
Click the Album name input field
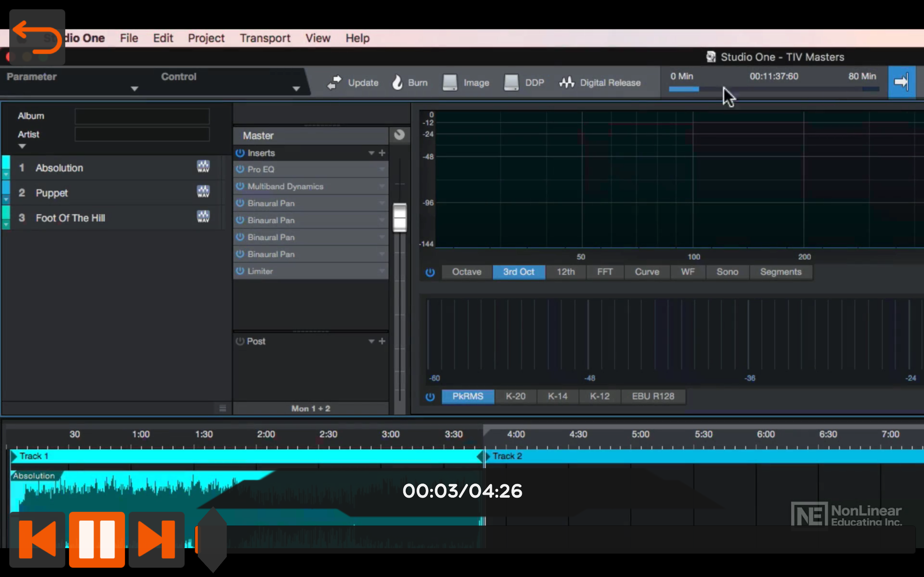[x=141, y=116]
